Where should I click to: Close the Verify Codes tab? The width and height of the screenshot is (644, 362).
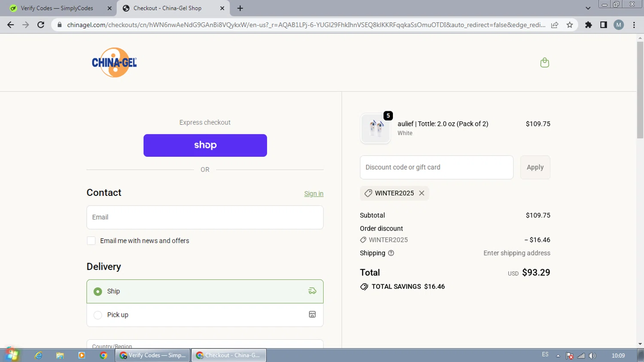[109, 8]
